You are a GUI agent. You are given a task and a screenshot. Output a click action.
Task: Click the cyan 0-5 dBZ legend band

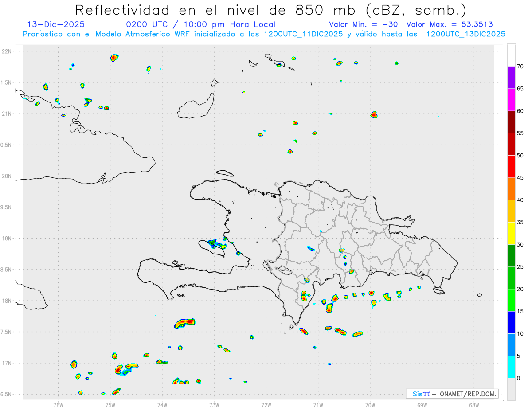point(511,367)
